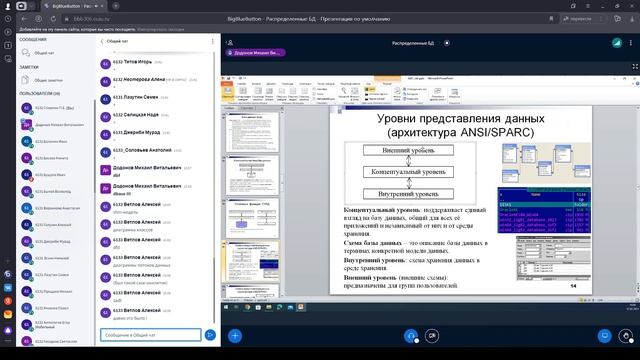This screenshot has height=360, width=640.
Task: Open the history clock icon in browser sidebar
Action: [8, 19]
